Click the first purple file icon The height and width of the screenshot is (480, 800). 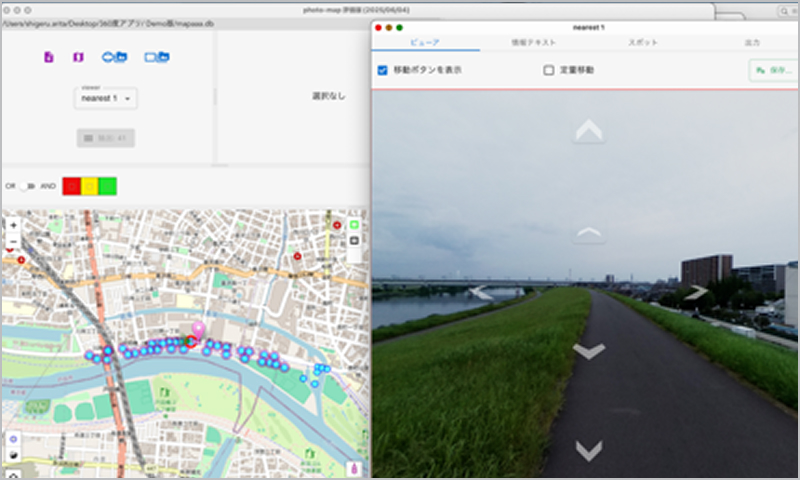pyautogui.click(x=49, y=57)
